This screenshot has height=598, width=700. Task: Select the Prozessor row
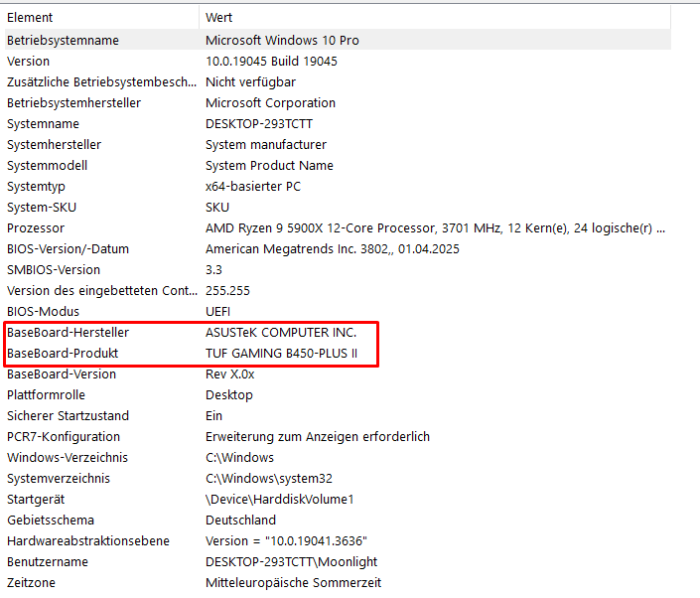coord(36,228)
